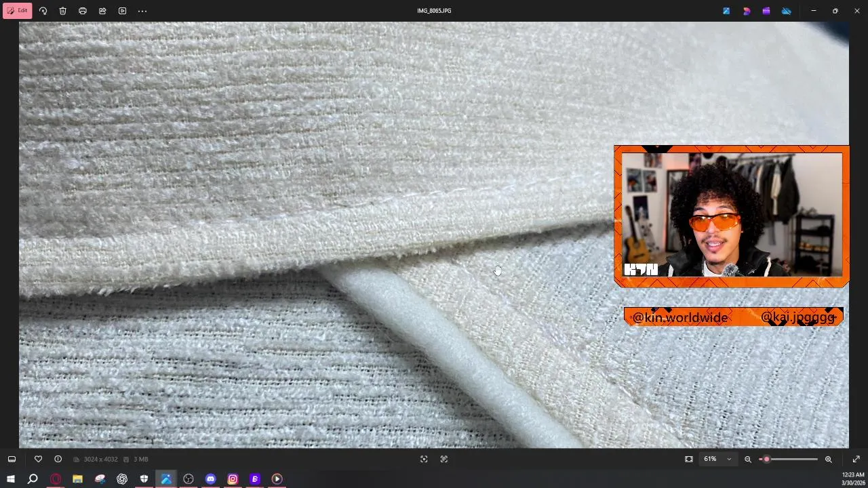Screen dimensions: 868x488
Task: Share the photo via the share icon
Action: pos(102,11)
